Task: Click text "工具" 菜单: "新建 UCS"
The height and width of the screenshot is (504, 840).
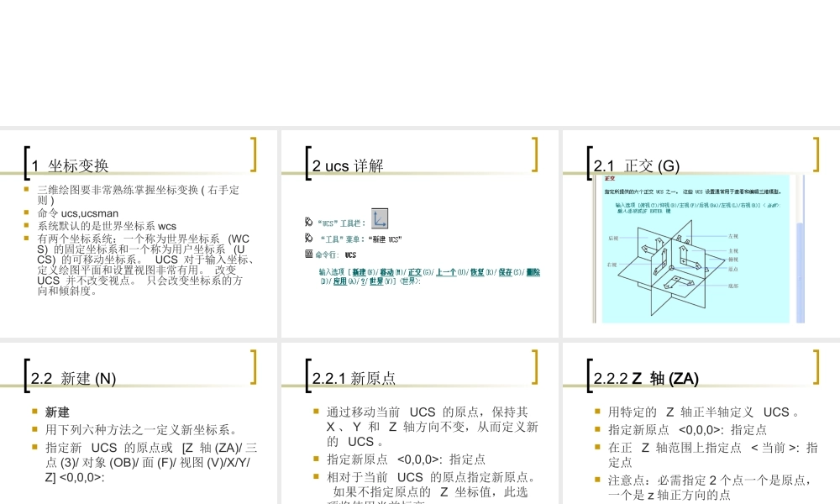Action: point(360,239)
